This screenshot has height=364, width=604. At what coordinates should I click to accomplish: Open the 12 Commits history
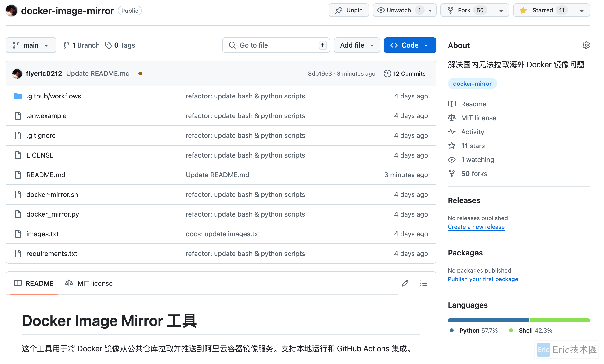404,73
